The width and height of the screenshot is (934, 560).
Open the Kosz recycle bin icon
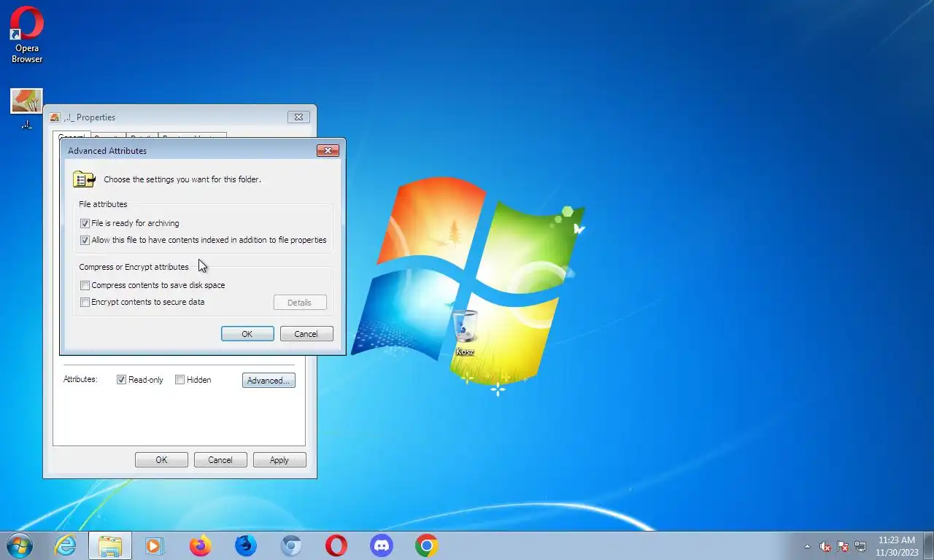click(465, 332)
